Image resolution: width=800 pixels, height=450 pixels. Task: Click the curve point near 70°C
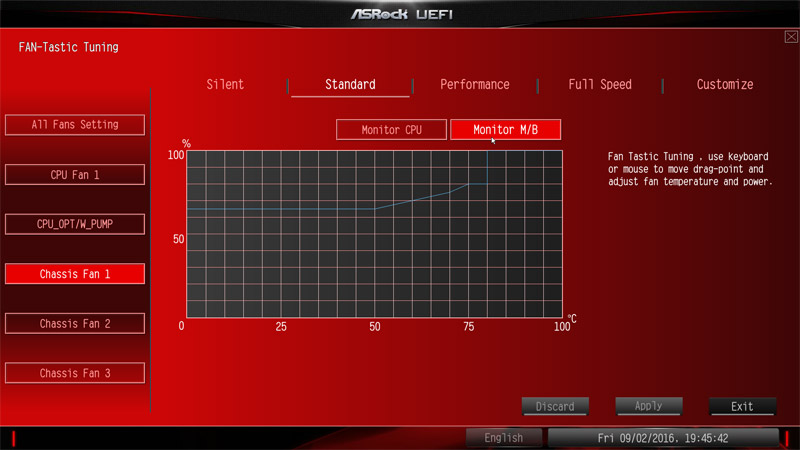point(450,192)
